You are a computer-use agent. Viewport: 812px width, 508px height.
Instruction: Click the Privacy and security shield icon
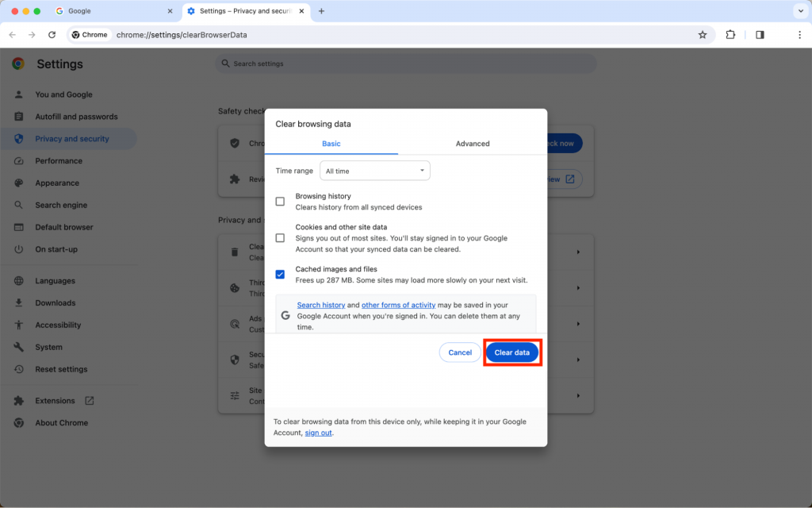[x=17, y=138]
